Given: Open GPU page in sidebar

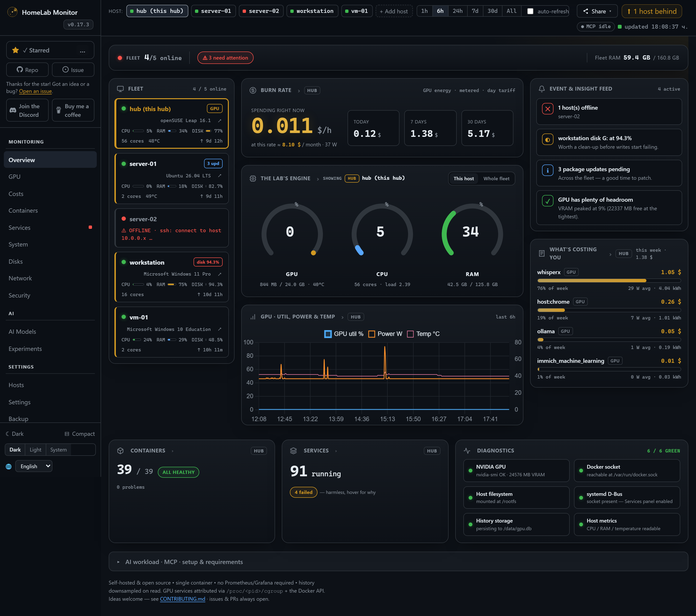Looking at the screenshot, I should click(50, 177).
